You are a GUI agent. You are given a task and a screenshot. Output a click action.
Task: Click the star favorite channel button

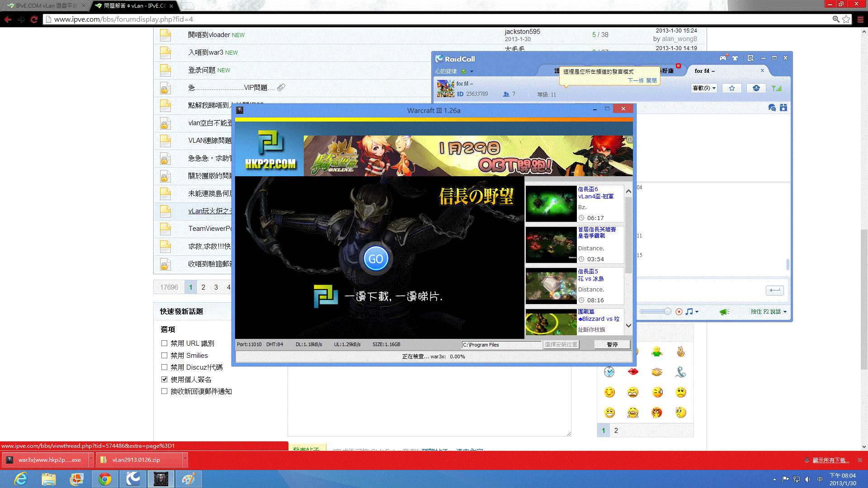point(732,88)
